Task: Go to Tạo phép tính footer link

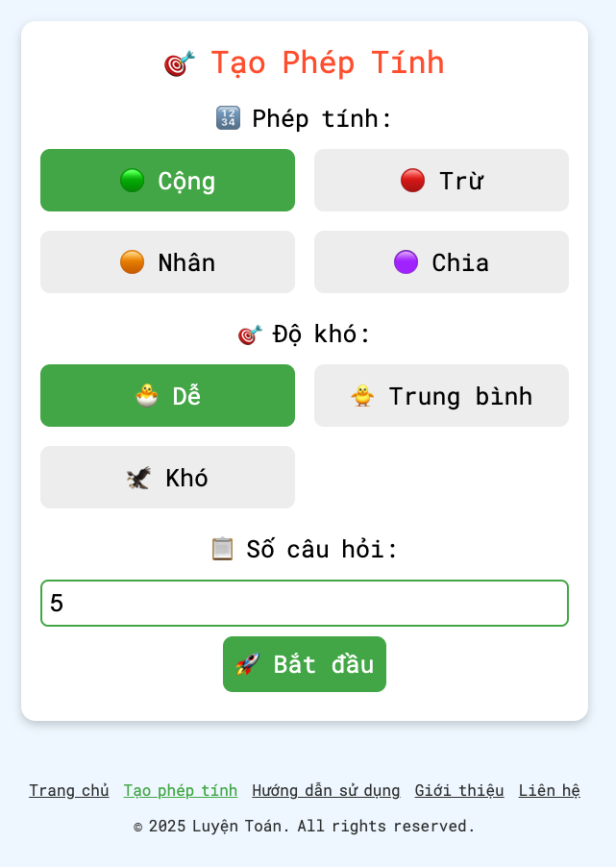Action: (x=180, y=791)
